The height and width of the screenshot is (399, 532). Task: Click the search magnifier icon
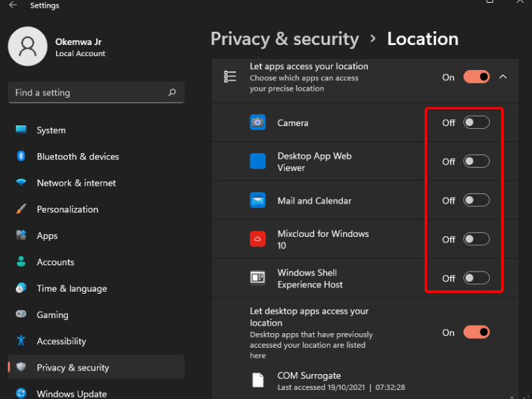[x=172, y=92]
